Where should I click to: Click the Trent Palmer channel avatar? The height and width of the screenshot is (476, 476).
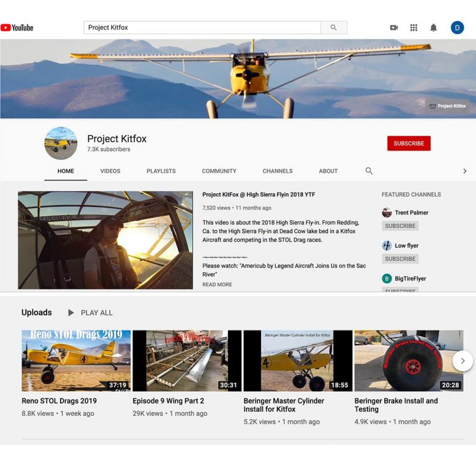click(387, 213)
